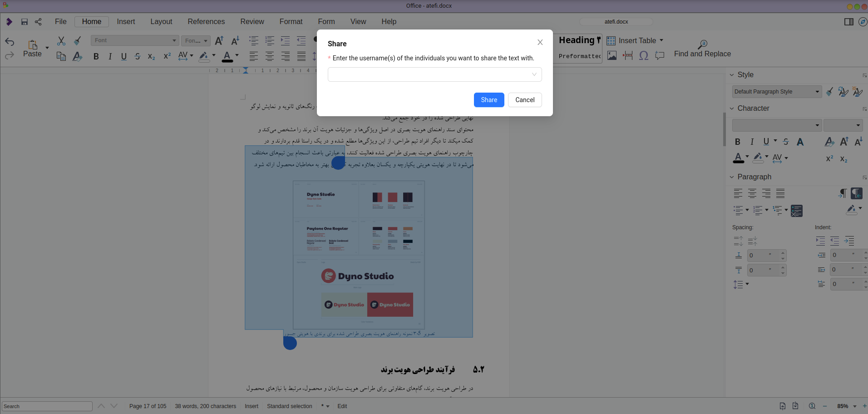Click the font color swatch in toolbar
Screen dimensions: 868x414
point(227,56)
